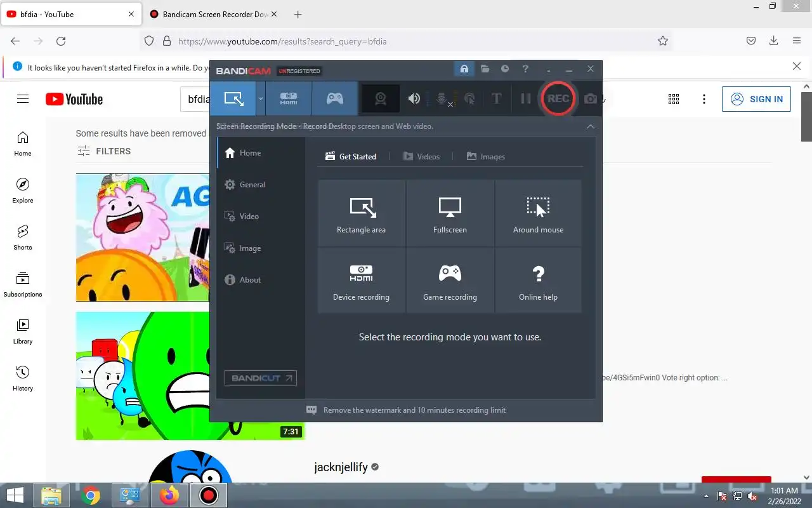Collapse the Bandicam panel with chevron

[x=591, y=126]
